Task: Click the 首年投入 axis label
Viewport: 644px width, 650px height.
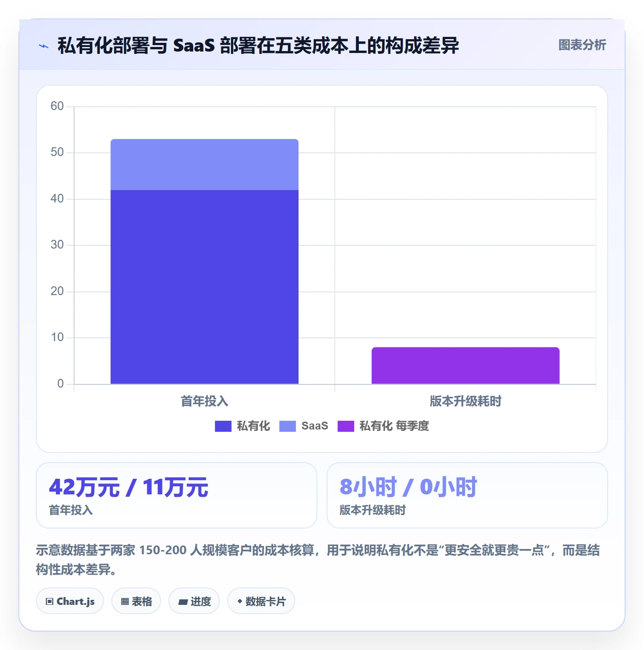Action: click(205, 401)
